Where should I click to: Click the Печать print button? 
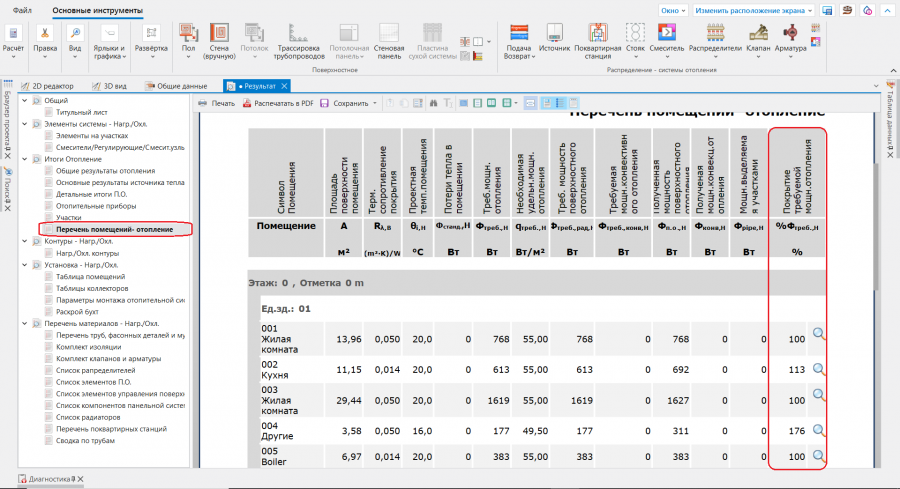tap(217, 103)
